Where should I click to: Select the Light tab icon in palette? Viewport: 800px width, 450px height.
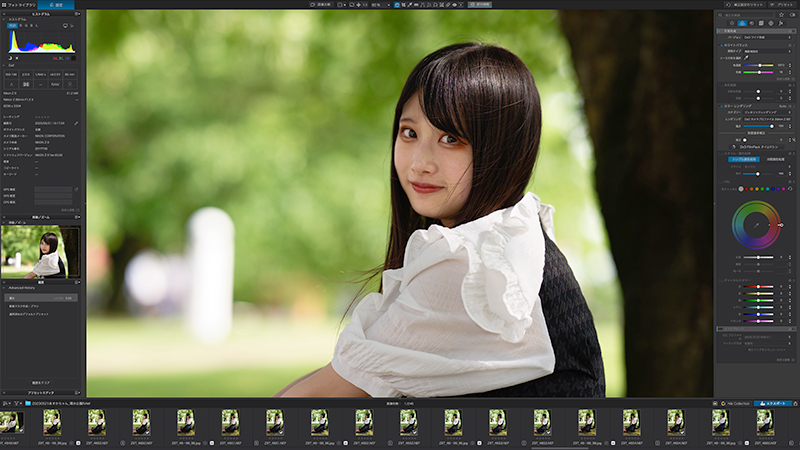pos(732,23)
